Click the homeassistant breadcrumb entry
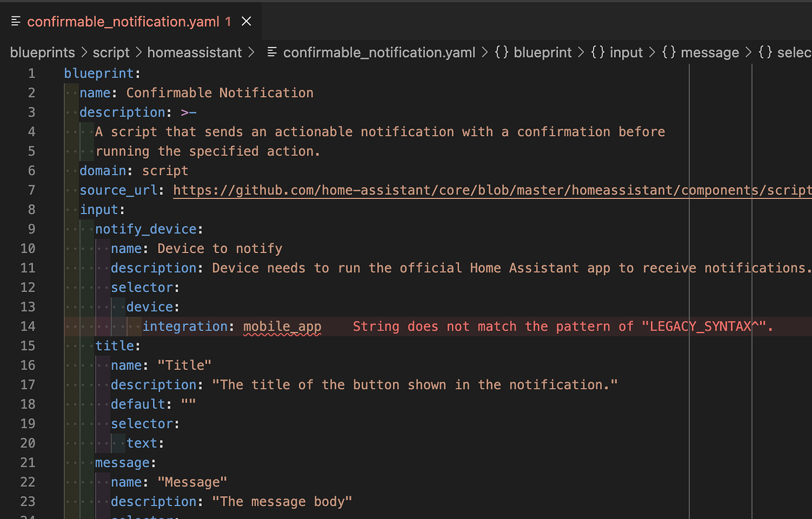 point(195,52)
